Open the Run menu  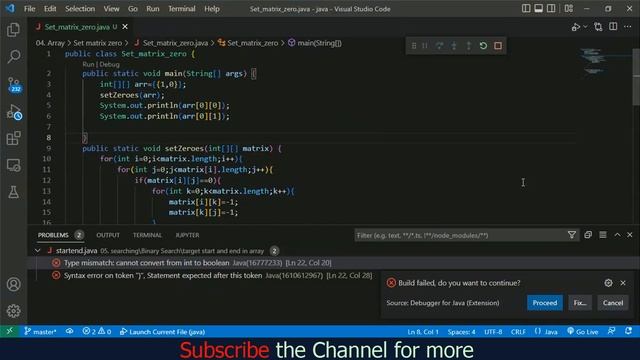153,9
